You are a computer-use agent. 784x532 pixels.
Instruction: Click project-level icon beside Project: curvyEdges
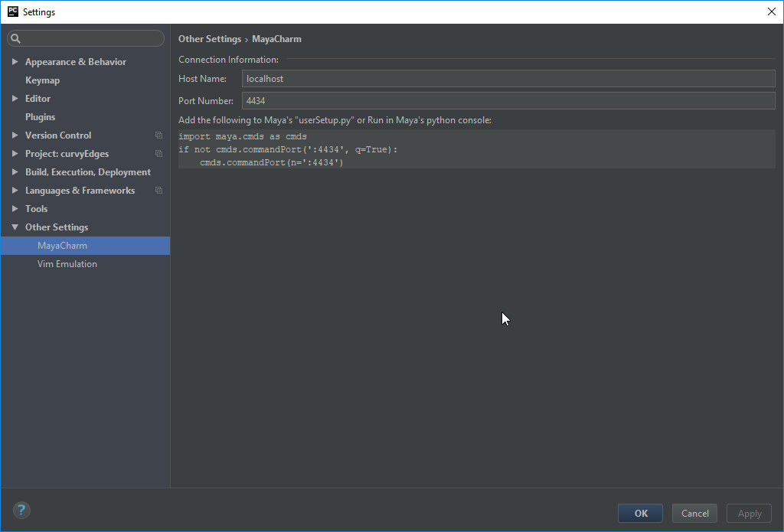click(x=158, y=154)
